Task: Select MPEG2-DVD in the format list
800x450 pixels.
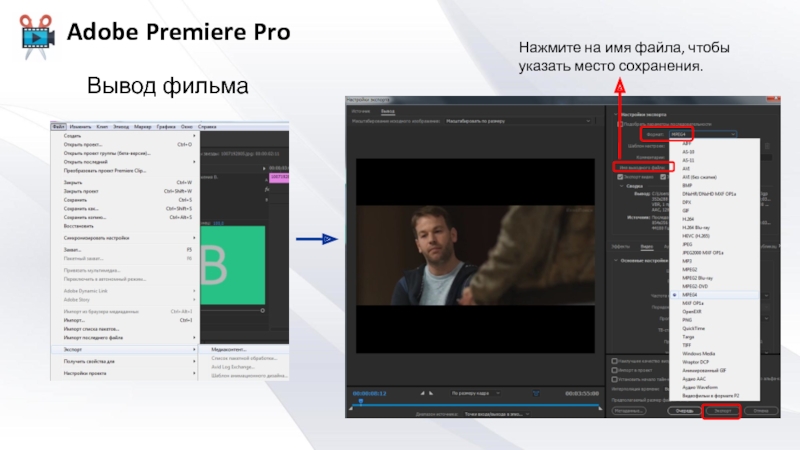Action: coord(714,286)
